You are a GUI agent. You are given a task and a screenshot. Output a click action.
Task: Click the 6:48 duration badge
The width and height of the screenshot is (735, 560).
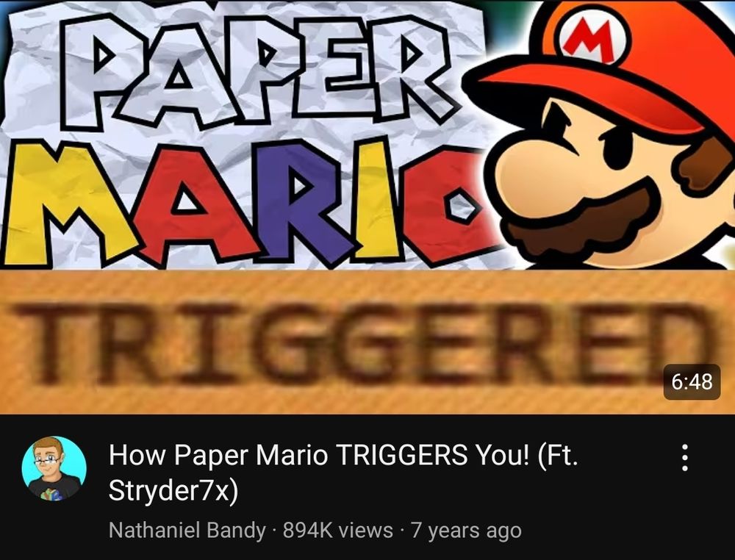(x=692, y=382)
